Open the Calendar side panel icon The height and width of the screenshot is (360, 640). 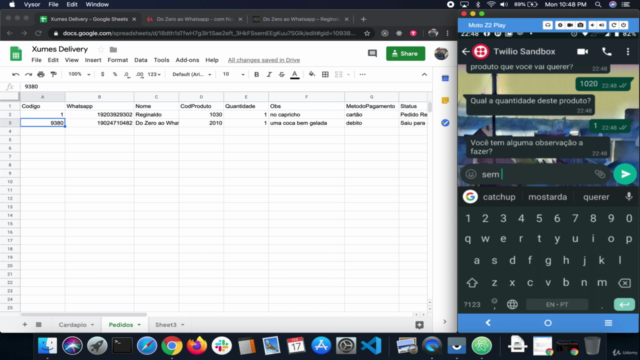point(445,78)
